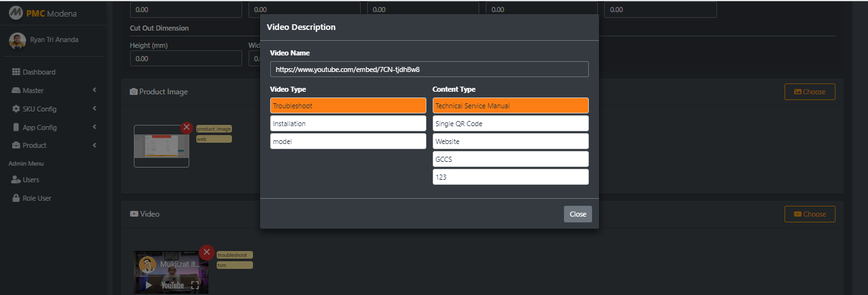
Task: Play the embedded YouTube video
Action: (x=148, y=285)
